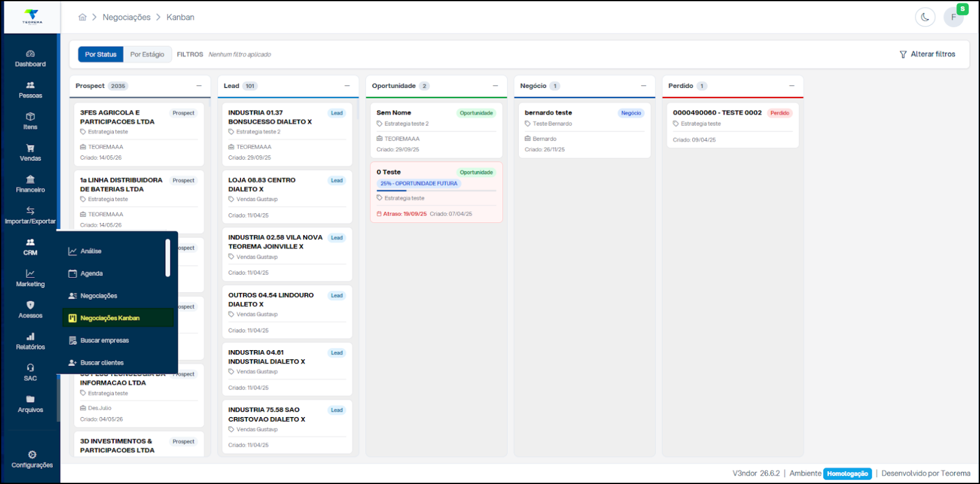Open 0 Teste opportunity card
Image resolution: width=980 pixels, height=484 pixels.
[436, 192]
